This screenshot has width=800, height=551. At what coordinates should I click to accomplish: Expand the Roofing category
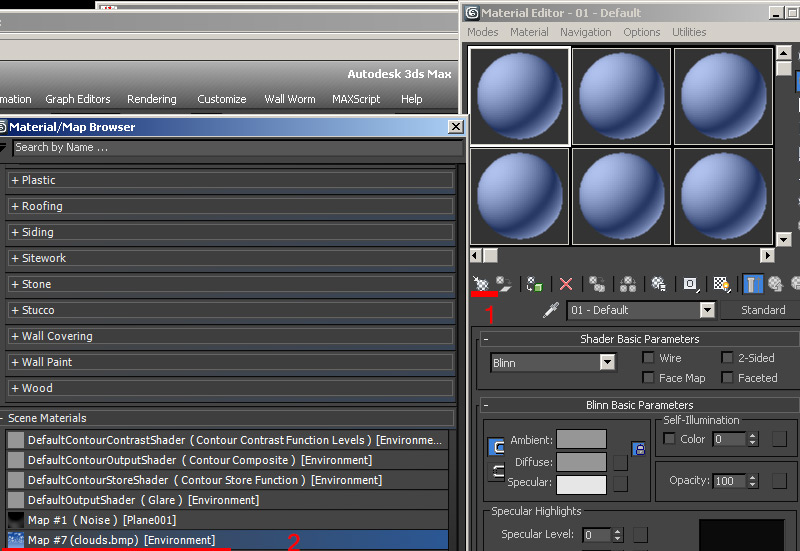(231, 206)
